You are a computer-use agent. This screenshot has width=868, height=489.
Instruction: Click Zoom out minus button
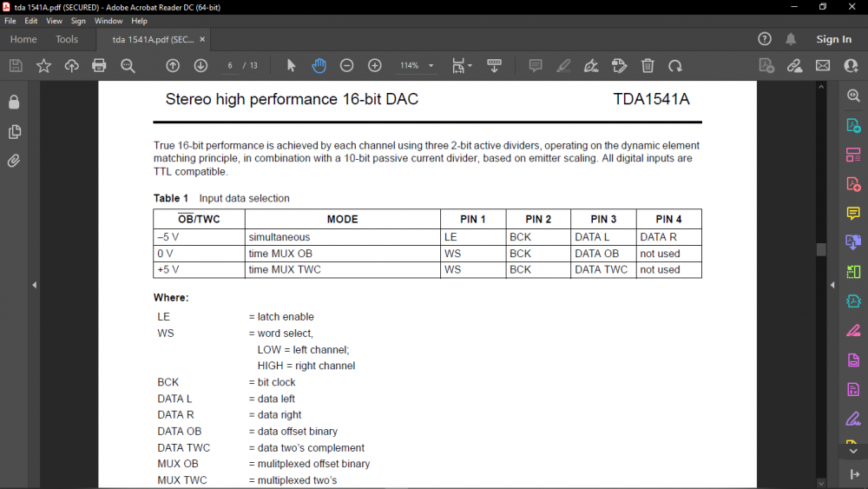click(346, 66)
